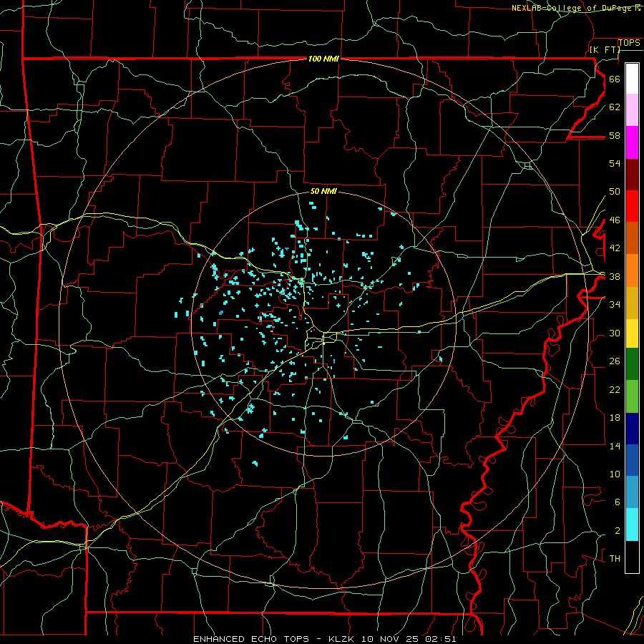
Task: Click legend scale value 10 beside the color bar
Action: point(614,474)
